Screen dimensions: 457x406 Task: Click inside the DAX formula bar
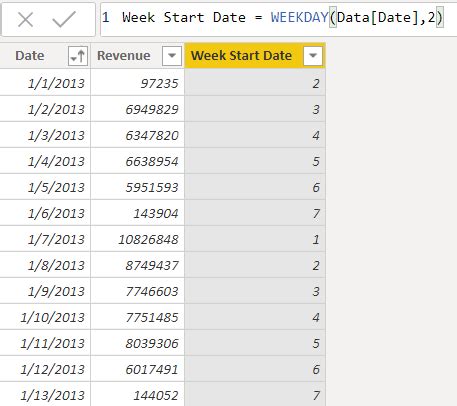coord(278,18)
